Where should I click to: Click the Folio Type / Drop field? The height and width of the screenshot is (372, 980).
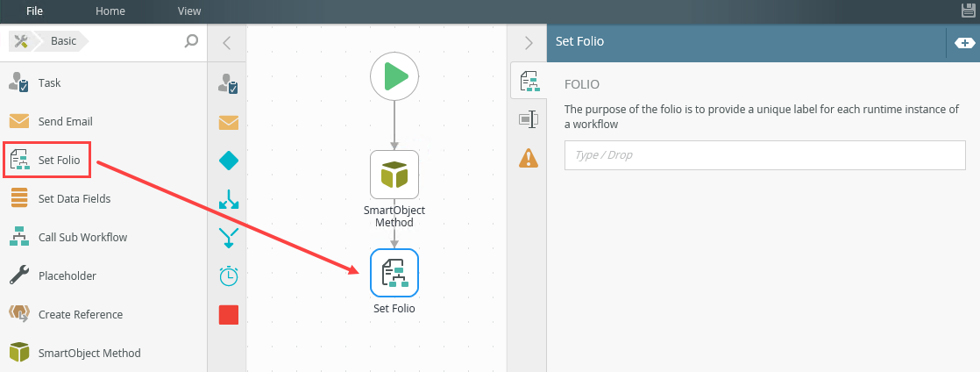764,155
